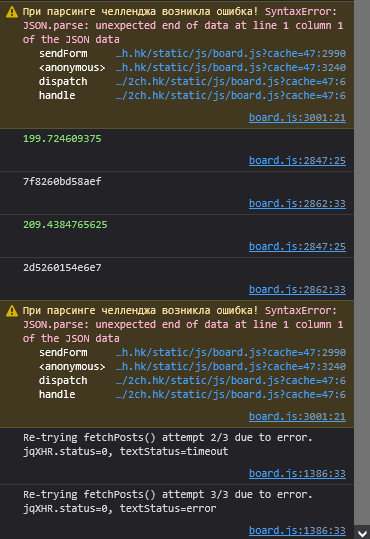
Task: Follow the dispatch stack link in the topmost warning
Action: point(231,82)
